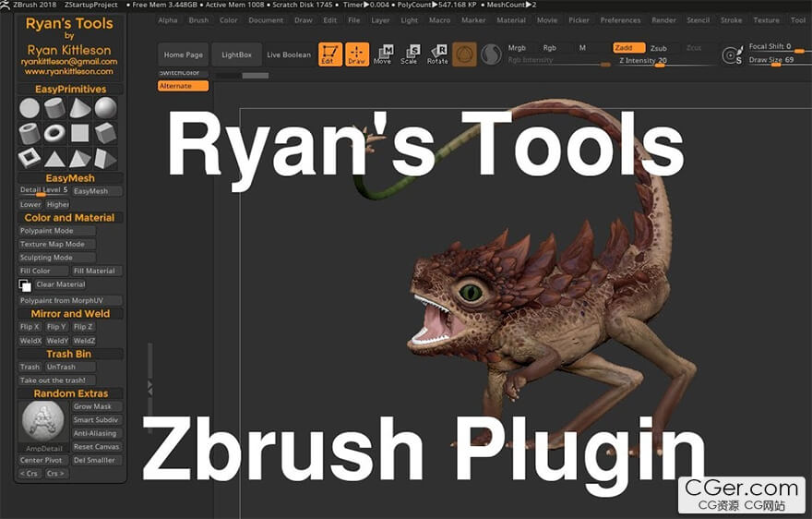Create the cylinder primitive
The image size is (812, 519).
coord(54,108)
